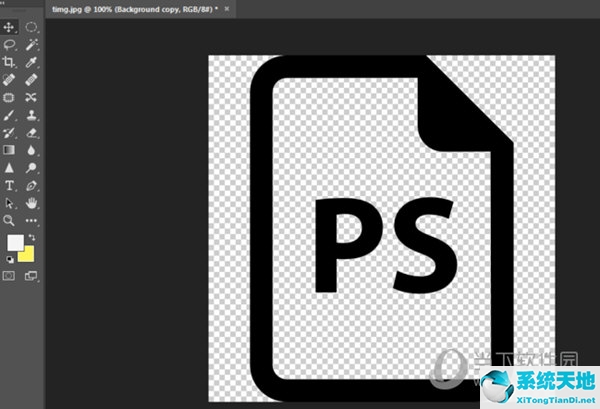Select the Move tool
600x409 pixels.
10,27
